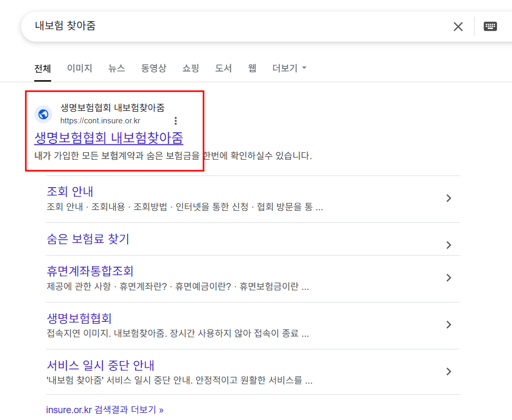Switch to the 이미지 tab
The width and height of the screenshot is (512, 420).
tap(80, 68)
